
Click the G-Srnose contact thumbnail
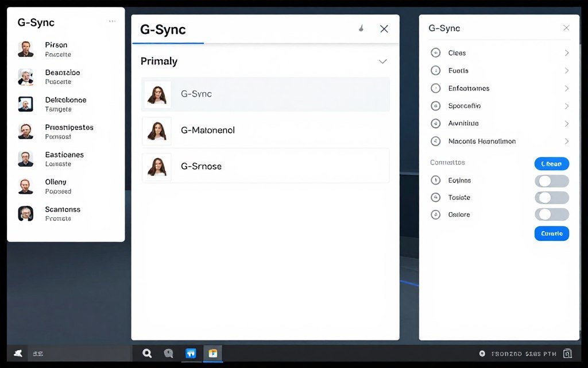157,166
